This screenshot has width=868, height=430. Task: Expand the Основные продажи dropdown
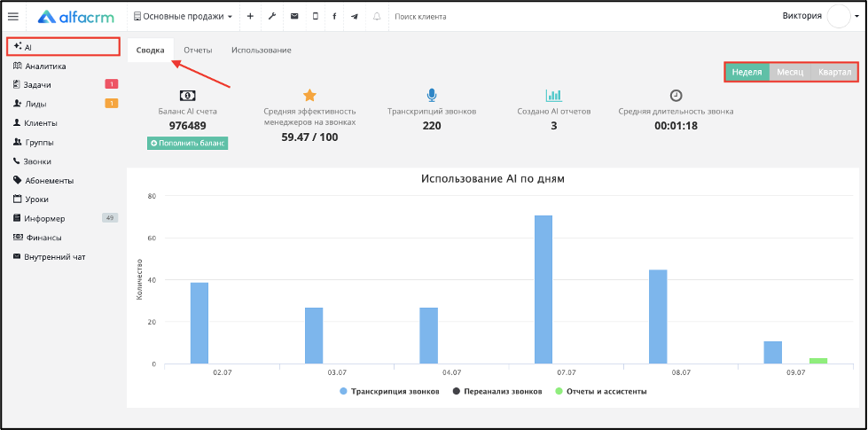click(x=184, y=17)
